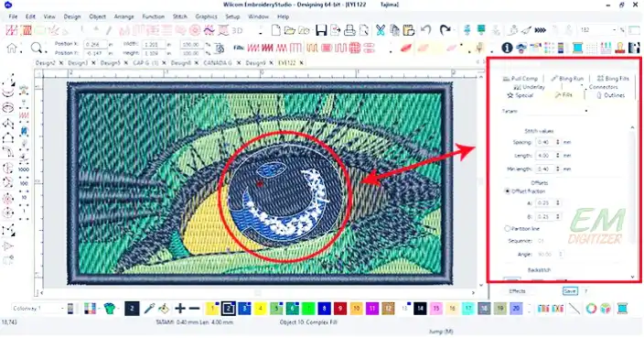
Task: Toggle the 3D view button
Action: point(238,31)
